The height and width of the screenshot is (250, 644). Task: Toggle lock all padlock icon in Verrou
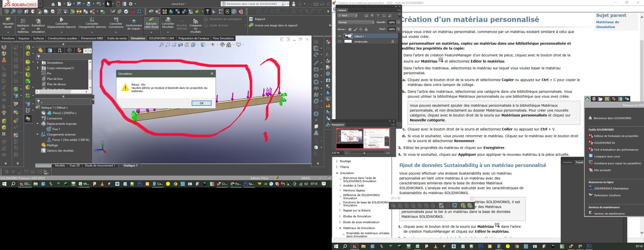[x=366, y=29]
